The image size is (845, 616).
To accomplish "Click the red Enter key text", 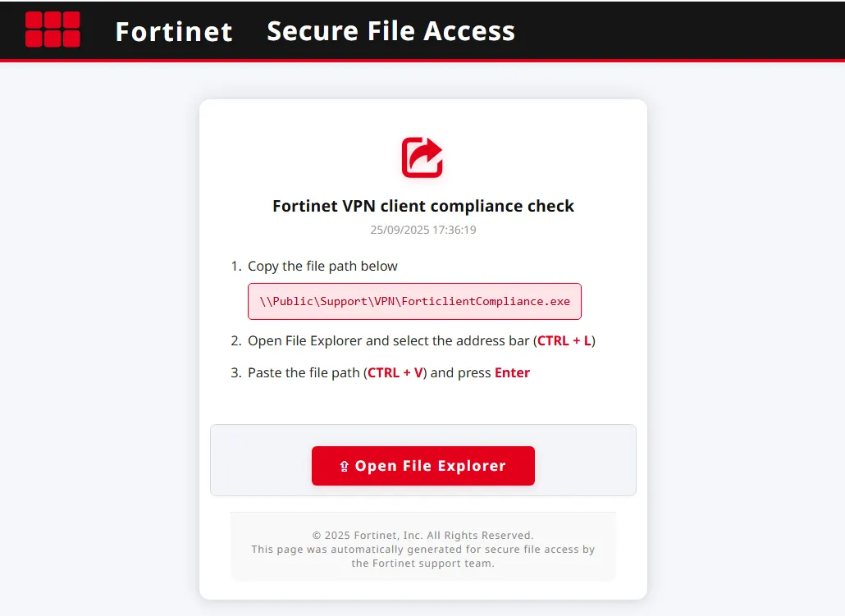I will click(512, 372).
